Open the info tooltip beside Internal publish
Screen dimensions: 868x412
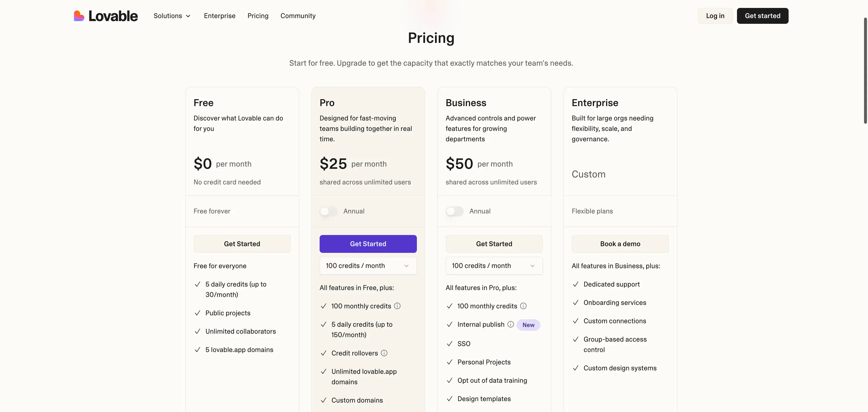510,324
